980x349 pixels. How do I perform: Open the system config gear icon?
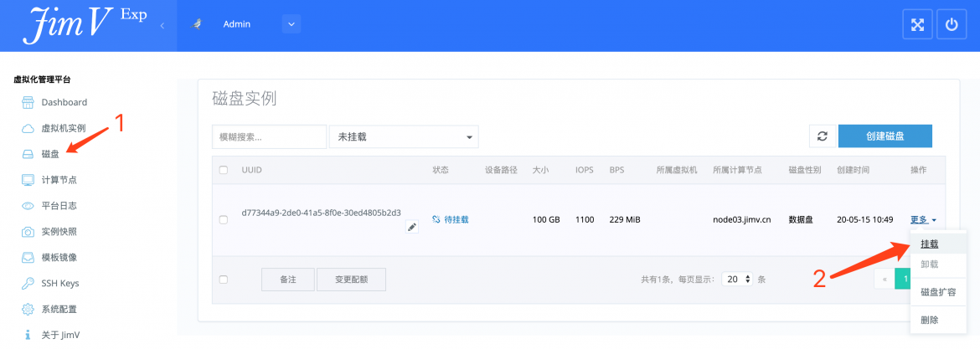(28, 309)
